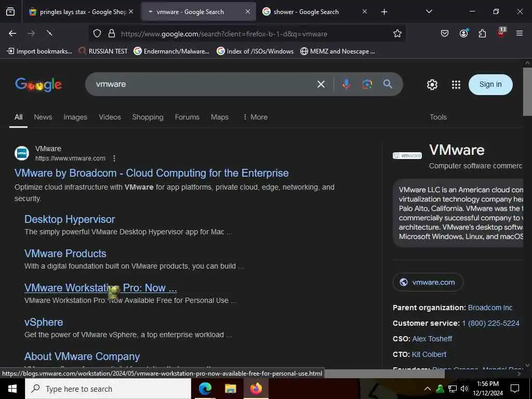
Task: Close the pringles lays stax tab
Action: pos(131,11)
